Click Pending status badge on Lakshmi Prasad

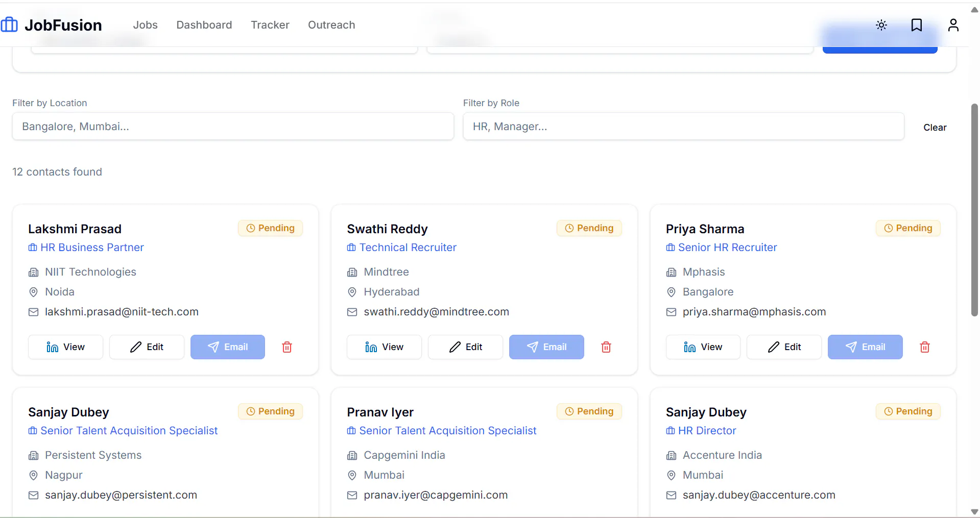click(x=270, y=228)
